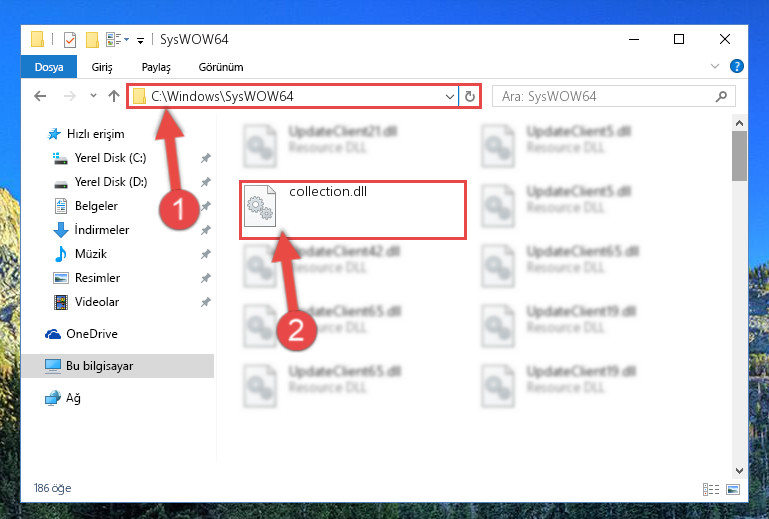Click the scrollbar down arrow in the file list
Image resolution: width=769 pixels, height=519 pixels.
(x=739, y=470)
